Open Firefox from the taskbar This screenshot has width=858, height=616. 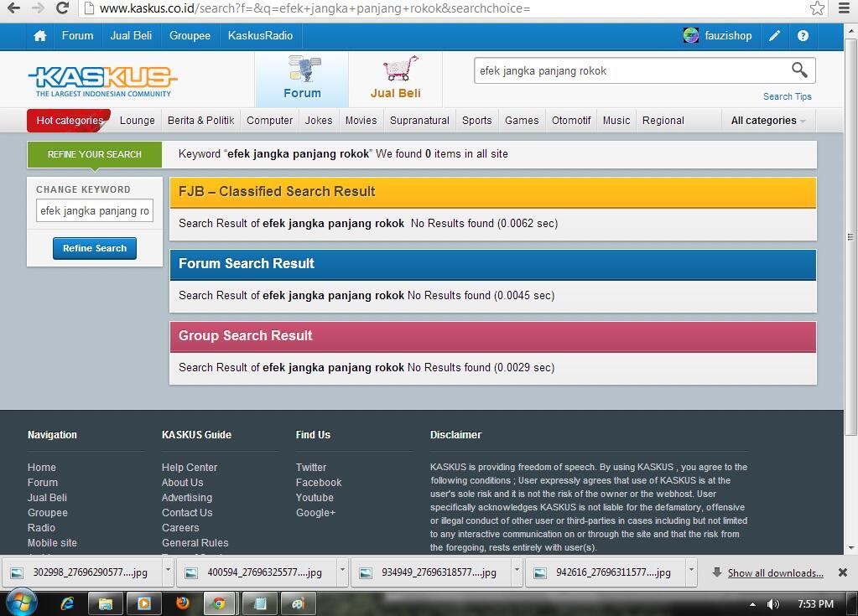point(183,603)
